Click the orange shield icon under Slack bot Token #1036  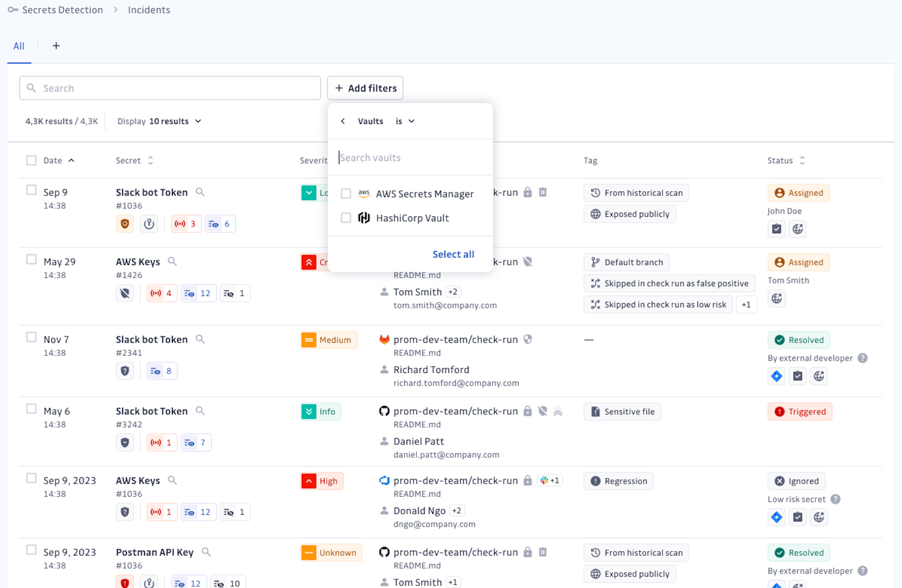click(x=125, y=224)
